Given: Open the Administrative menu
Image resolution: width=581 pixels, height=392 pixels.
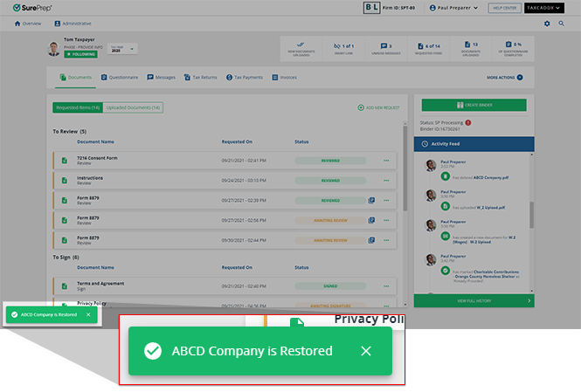Looking at the screenshot, I should 73,24.
